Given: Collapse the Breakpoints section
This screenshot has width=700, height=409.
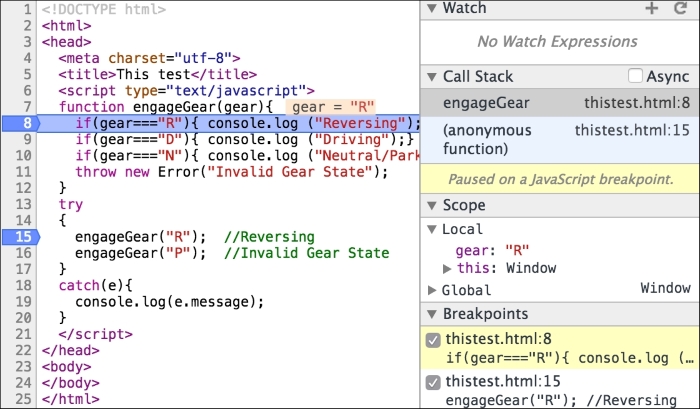Looking at the screenshot, I should point(432,314).
